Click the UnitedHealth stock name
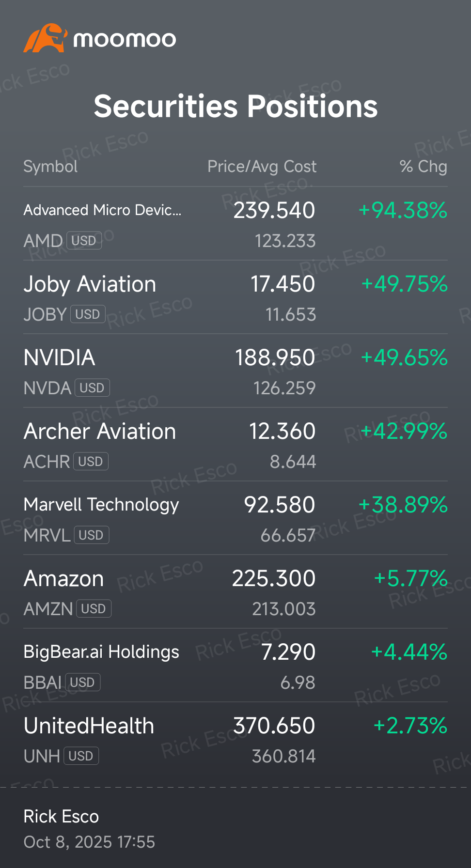Screen dimensions: 471x868 coord(89,726)
